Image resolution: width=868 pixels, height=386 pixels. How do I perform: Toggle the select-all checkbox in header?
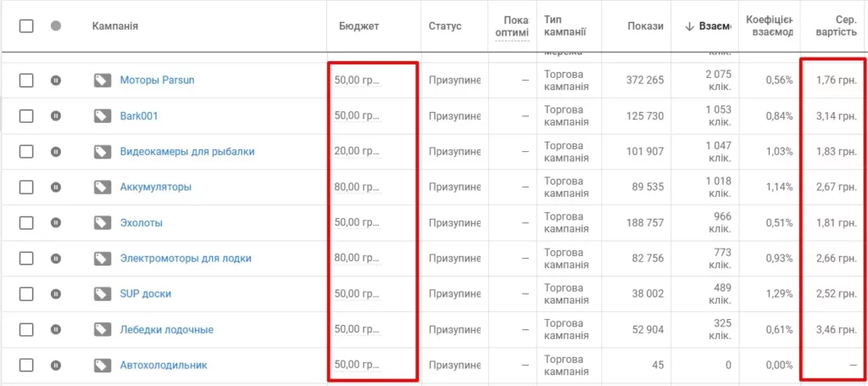(x=26, y=26)
